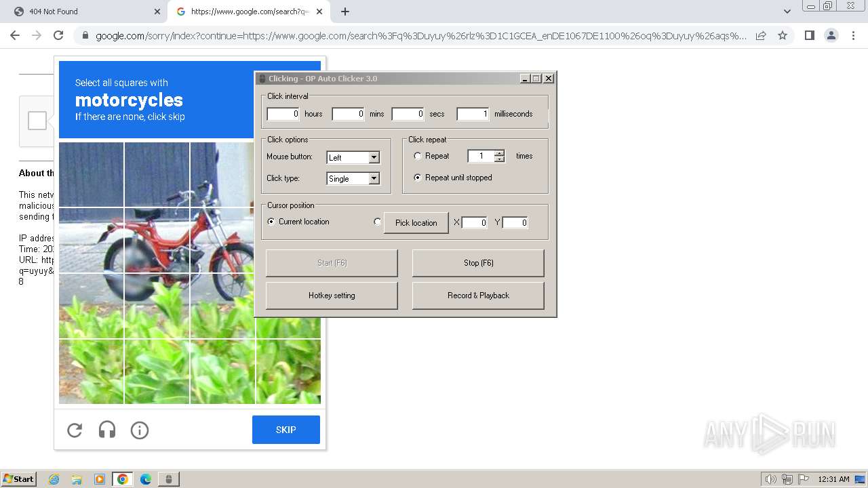Open Chrome three-dot menu
Screen dimensions: 868x488
[x=852, y=35]
